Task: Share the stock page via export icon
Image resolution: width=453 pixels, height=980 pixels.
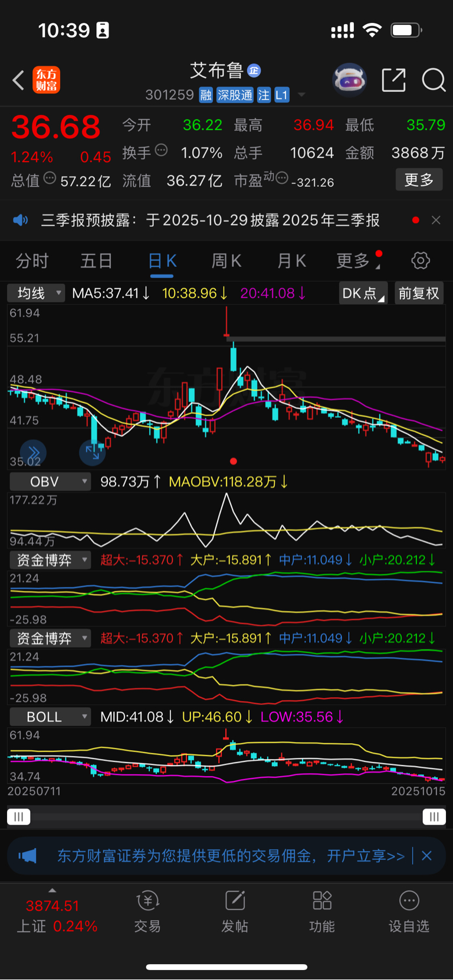Action: point(393,80)
